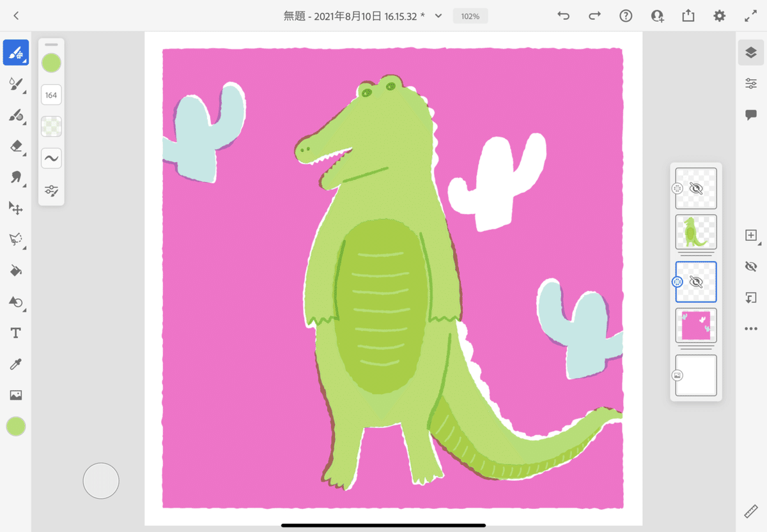Select the Transform move tool
Screen dimensions: 767x532
pyautogui.click(x=16, y=208)
